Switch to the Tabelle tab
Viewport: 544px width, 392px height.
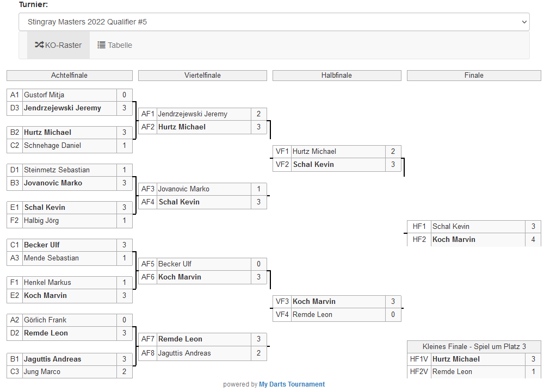pyautogui.click(x=115, y=45)
